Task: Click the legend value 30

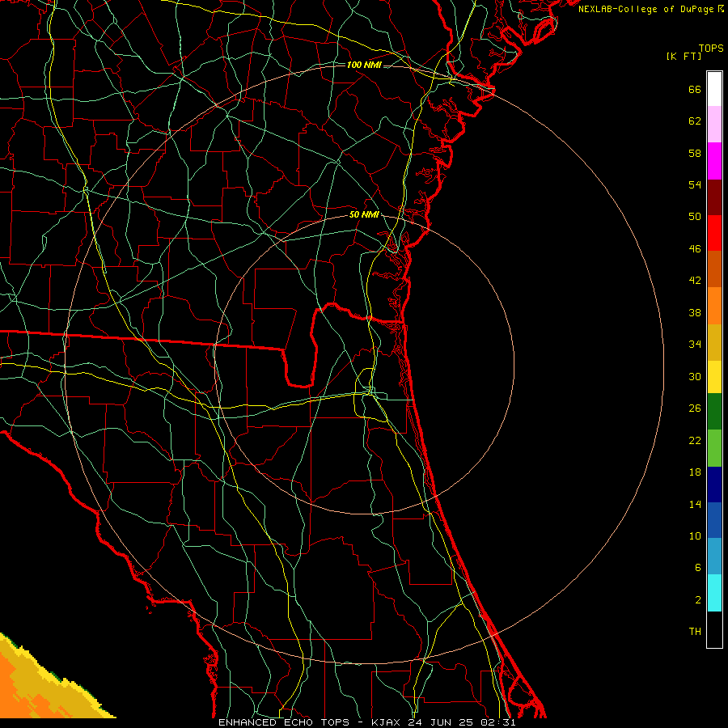Action: click(x=695, y=376)
